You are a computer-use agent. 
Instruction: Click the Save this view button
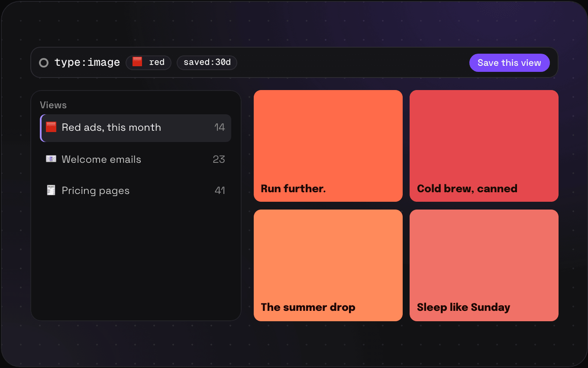509,63
